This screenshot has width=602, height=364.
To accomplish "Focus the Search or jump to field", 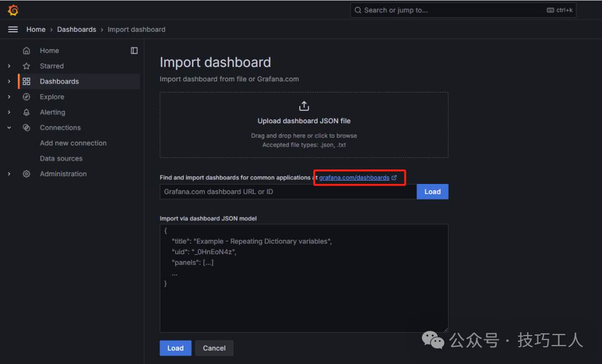I will click(x=463, y=10).
